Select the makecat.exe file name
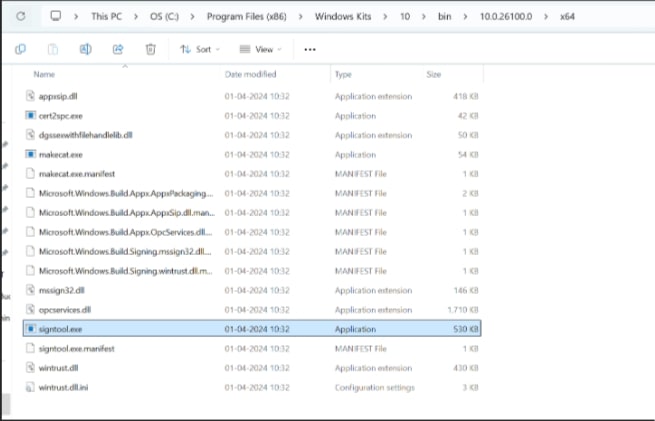Image resolution: width=655 pixels, height=421 pixels. pos(61,155)
